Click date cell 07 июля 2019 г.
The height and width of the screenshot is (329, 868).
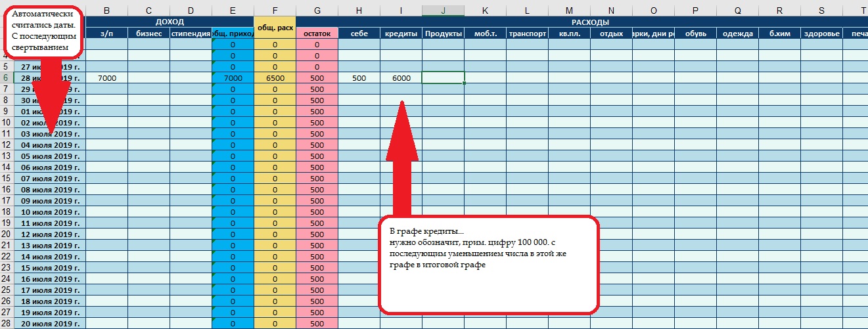point(49,178)
